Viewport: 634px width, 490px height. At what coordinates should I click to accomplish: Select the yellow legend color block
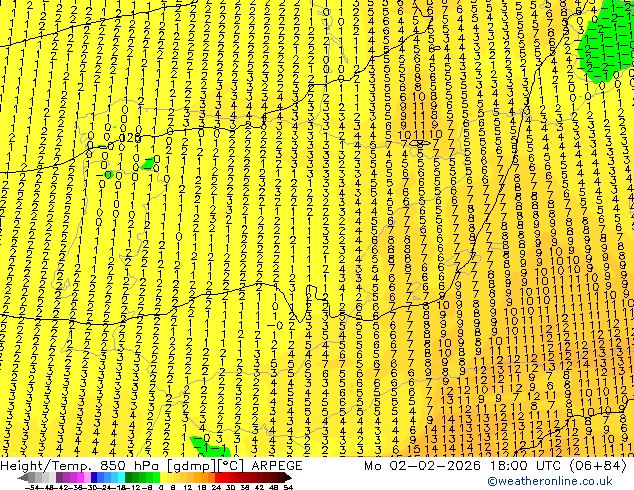point(163,478)
